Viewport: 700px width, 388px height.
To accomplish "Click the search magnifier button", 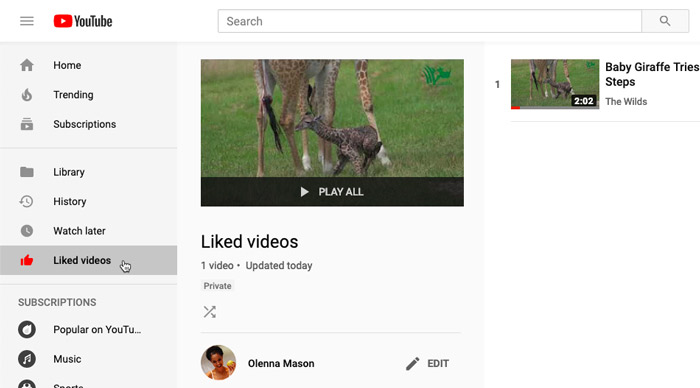I will point(665,21).
